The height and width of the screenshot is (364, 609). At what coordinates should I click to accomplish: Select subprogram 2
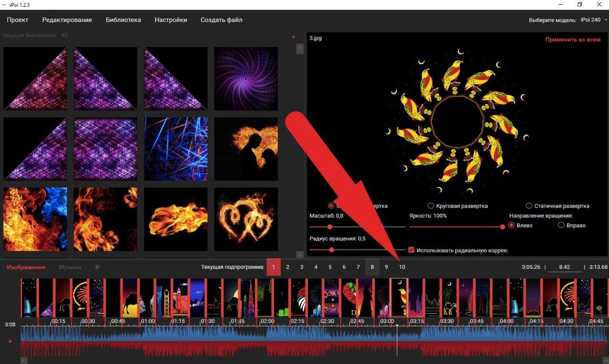(x=287, y=267)
